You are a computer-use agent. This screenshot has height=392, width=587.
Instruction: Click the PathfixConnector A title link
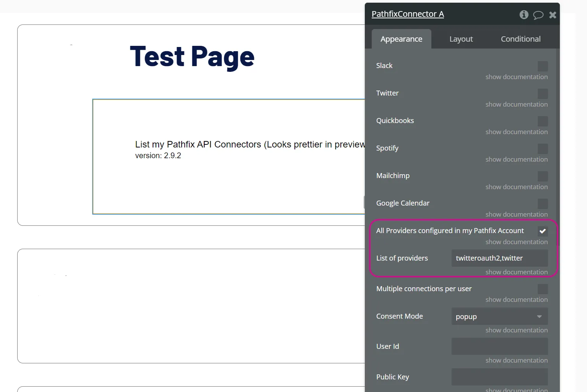click(408, 14)
